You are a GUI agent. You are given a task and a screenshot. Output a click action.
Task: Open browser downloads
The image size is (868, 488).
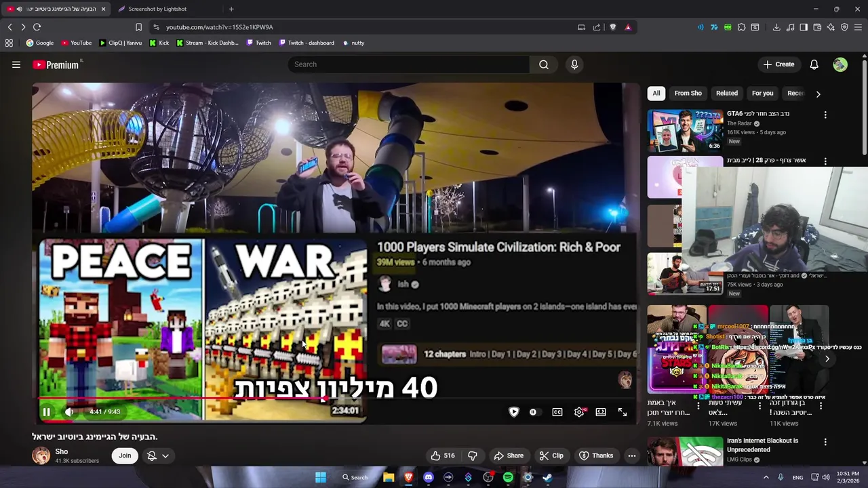point(776,27)
